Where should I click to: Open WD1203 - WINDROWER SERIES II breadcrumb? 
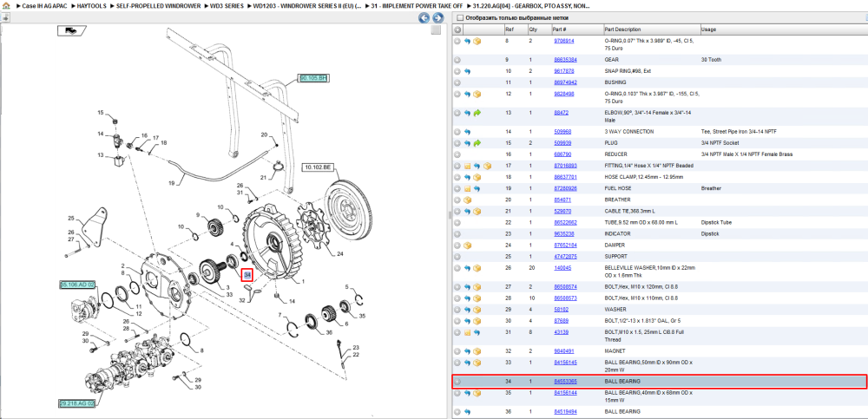(x=307, y=5)
